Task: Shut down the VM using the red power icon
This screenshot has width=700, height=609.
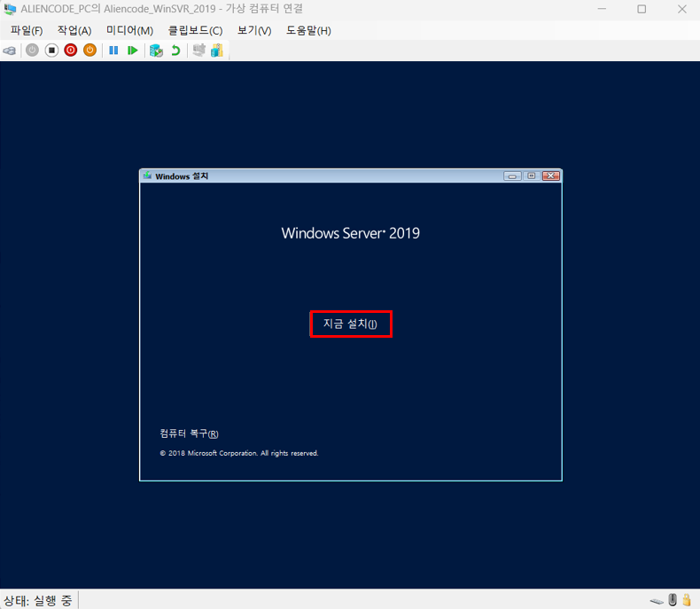Action: (71, 50)
